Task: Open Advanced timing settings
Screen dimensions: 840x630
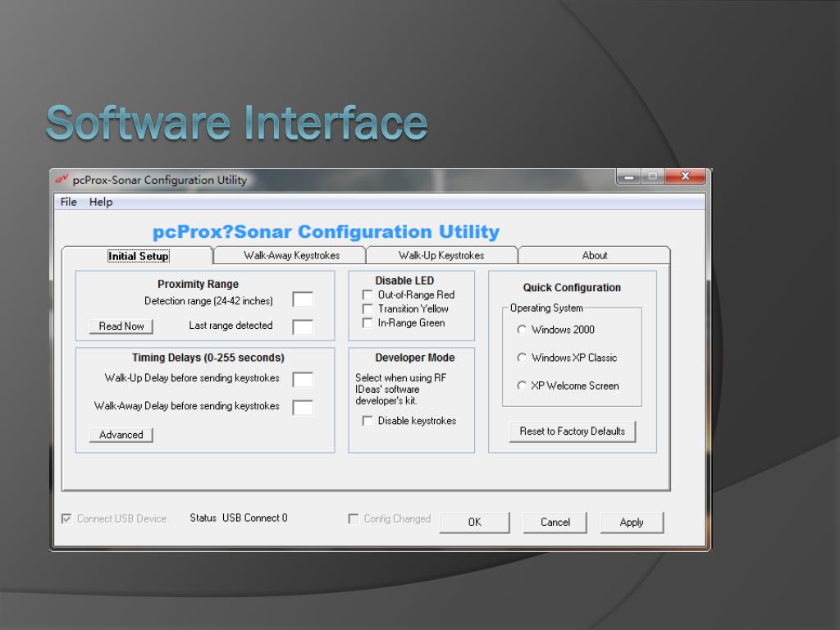Action: pos(121,435)
